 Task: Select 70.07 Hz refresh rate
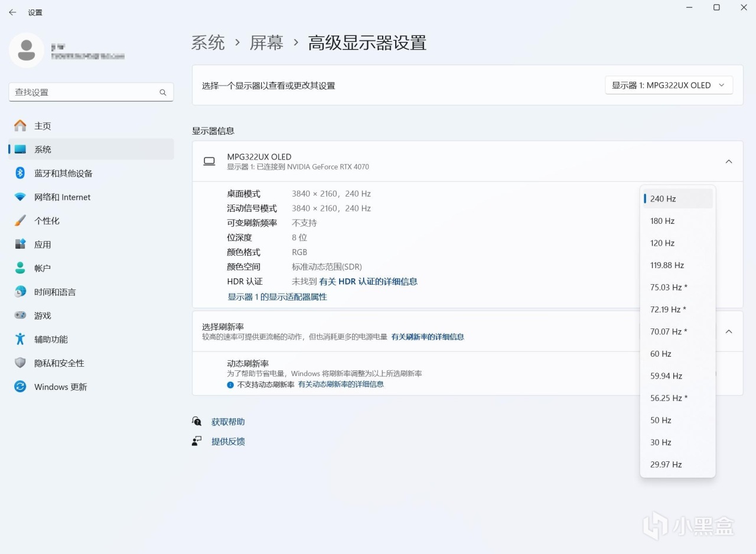click(677, 331)
